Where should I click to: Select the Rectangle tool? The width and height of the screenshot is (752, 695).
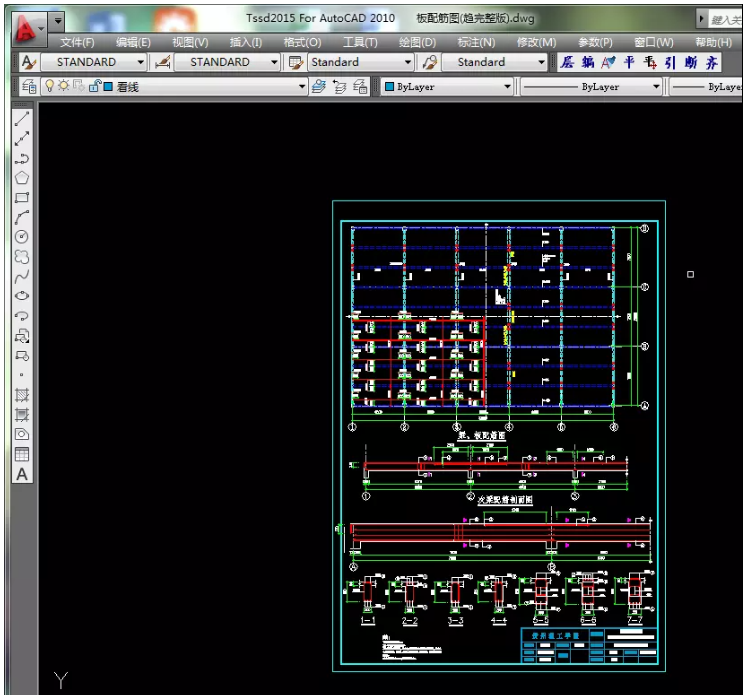pos(22,198)
